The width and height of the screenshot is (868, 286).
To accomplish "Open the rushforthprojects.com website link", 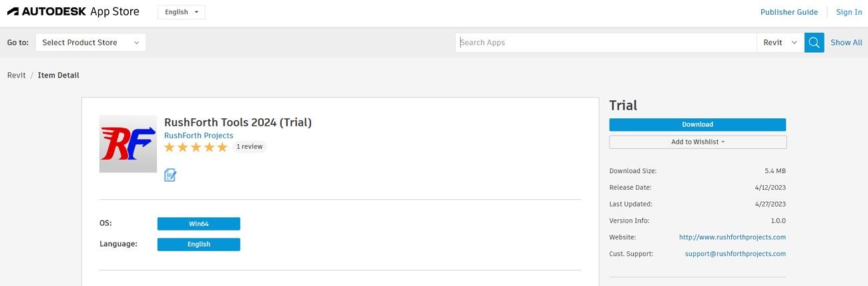I will (732, 237).
